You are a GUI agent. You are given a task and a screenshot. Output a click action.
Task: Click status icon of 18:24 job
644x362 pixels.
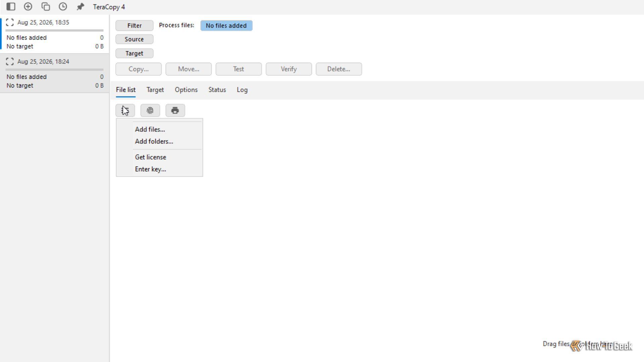[10, 61]
